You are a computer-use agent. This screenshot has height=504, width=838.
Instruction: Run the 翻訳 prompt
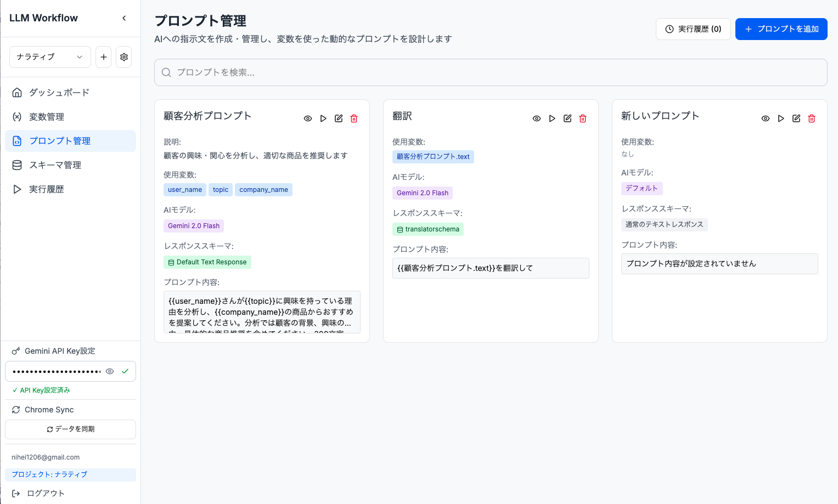tap(552, 118)
